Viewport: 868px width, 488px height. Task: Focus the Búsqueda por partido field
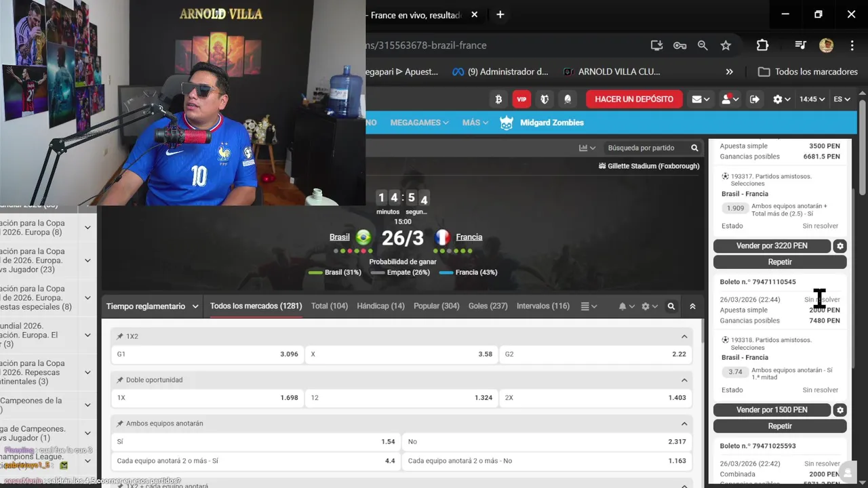(644, 148)
